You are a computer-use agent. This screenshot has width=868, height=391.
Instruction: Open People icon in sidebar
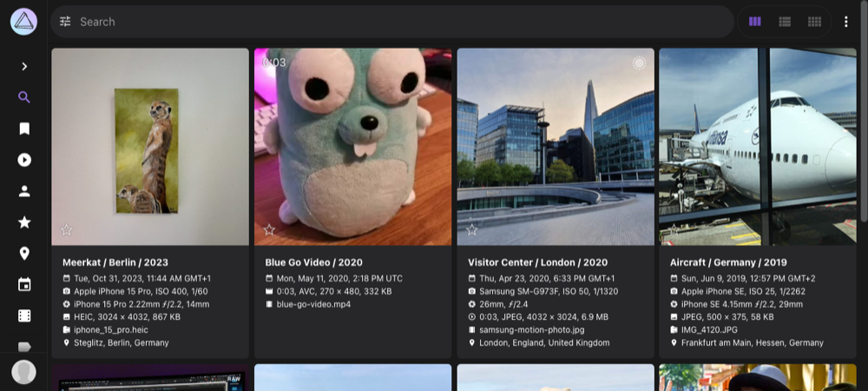click(23, 191)
